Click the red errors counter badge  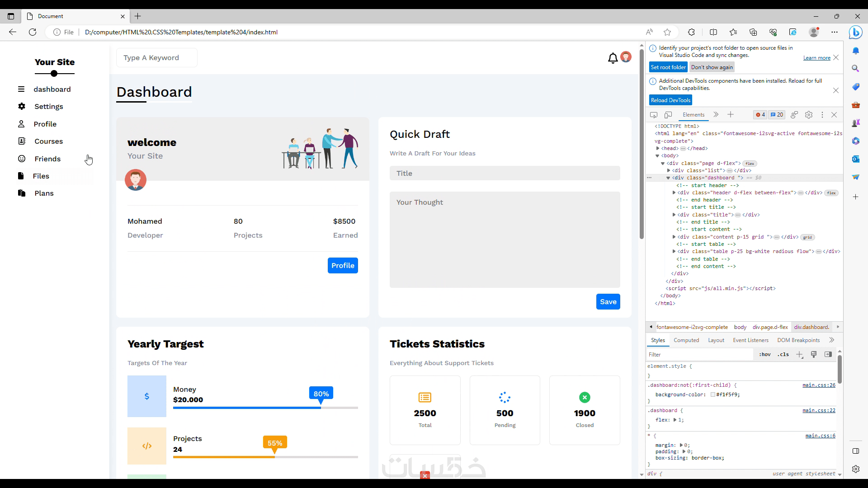[x=760, y=115]
